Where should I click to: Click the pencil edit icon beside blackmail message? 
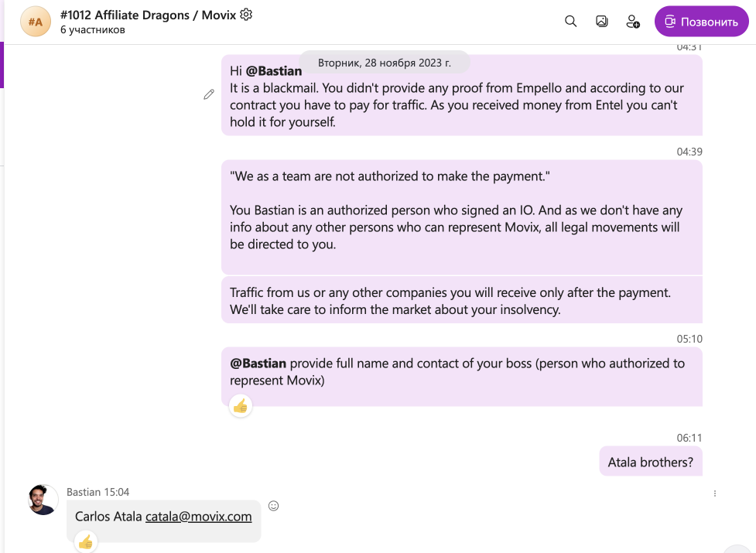click(x=209, y=94)
